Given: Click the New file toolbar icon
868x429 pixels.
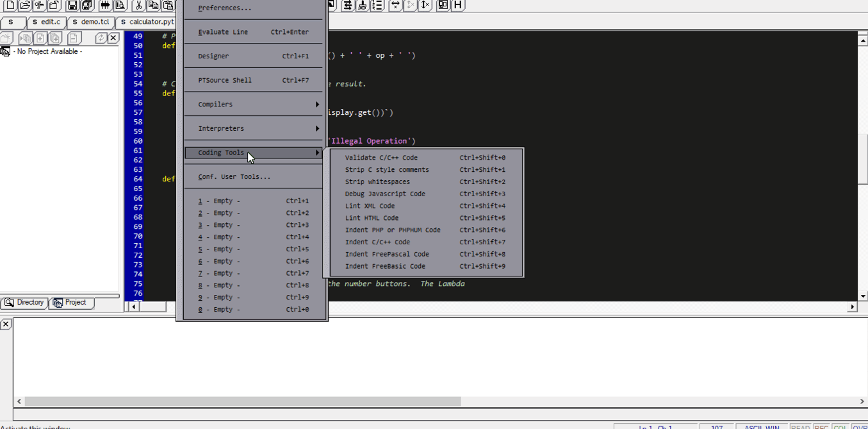Looking at the screenshot, I should coord(10,6).
